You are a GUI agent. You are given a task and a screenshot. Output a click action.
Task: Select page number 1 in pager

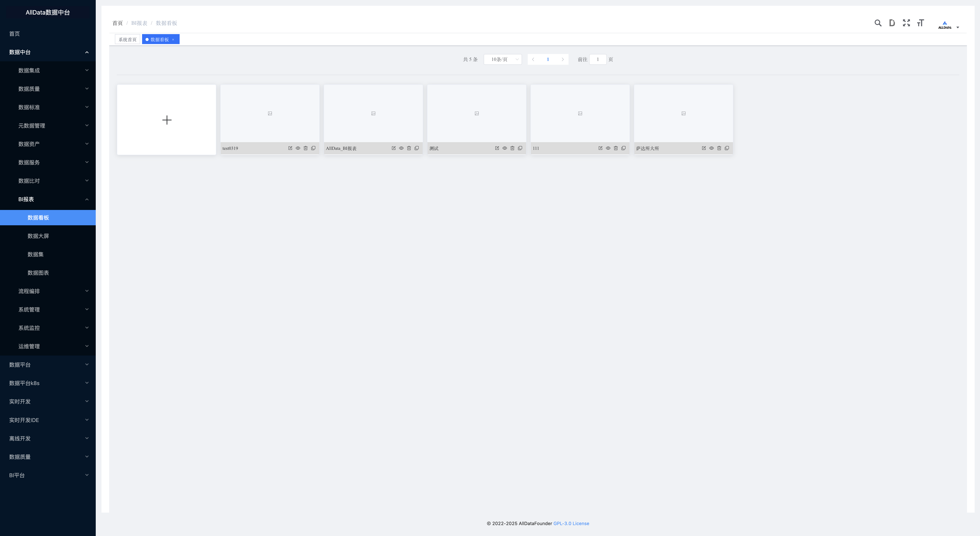[x=548, y=59]
